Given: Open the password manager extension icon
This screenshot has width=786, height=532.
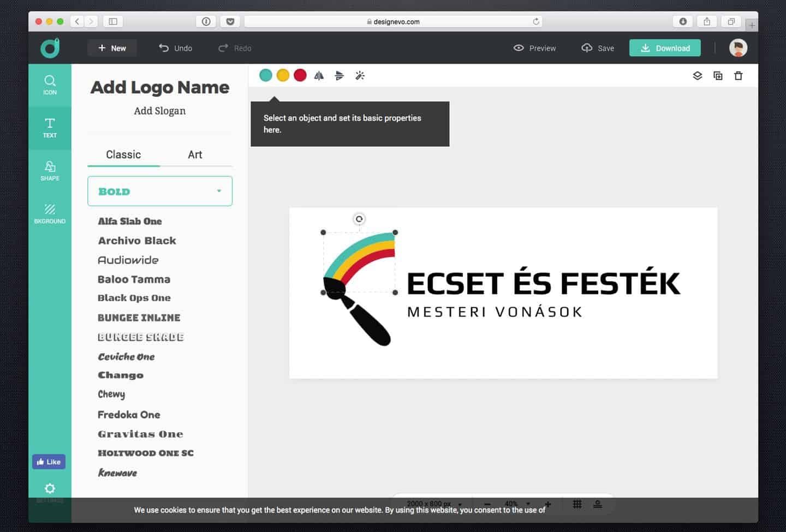Looking at the screenshot, I should pyautogui.click(x=206, y=21).
